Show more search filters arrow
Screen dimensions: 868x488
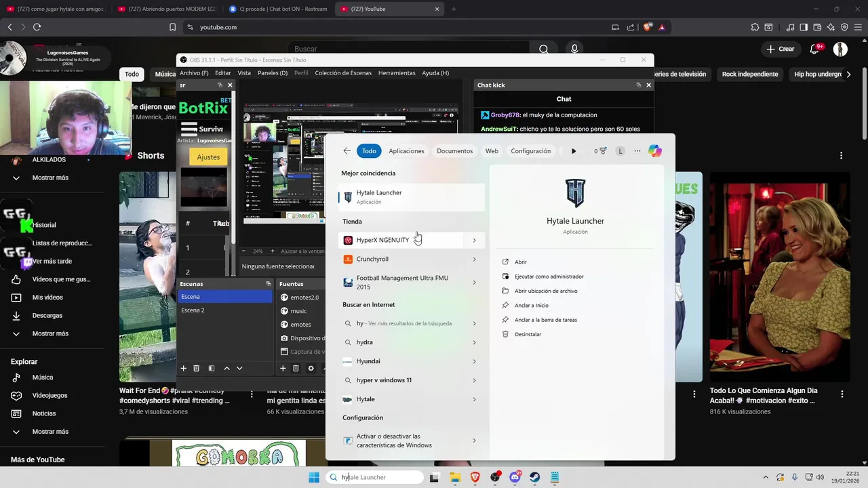pos(574,151)
